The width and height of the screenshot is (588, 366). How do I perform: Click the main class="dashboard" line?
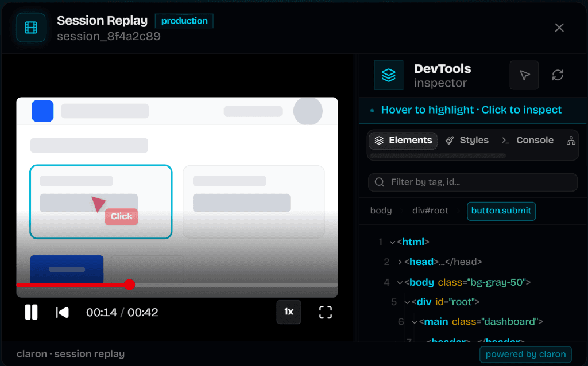click(481, 321)
